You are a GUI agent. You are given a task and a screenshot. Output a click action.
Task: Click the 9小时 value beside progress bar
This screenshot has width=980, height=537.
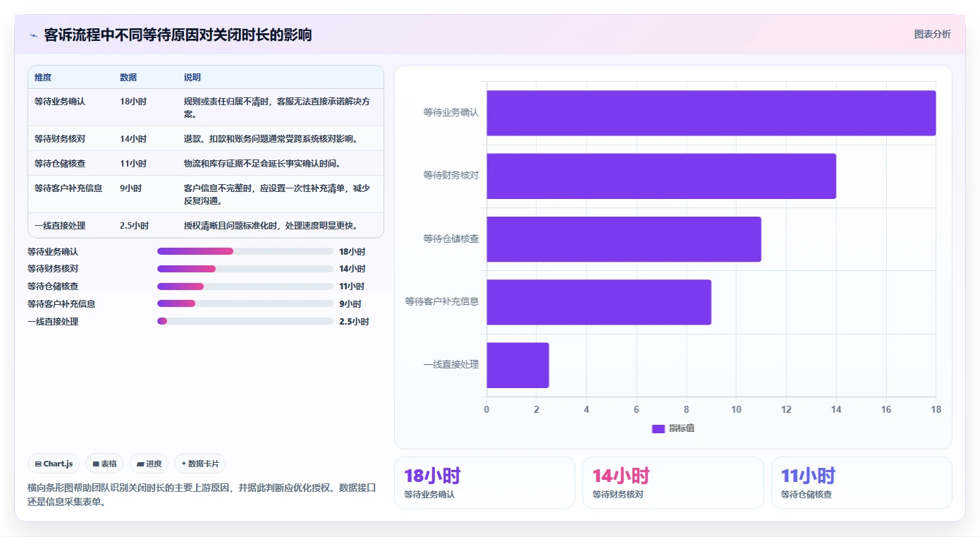(x=350, y=303)
